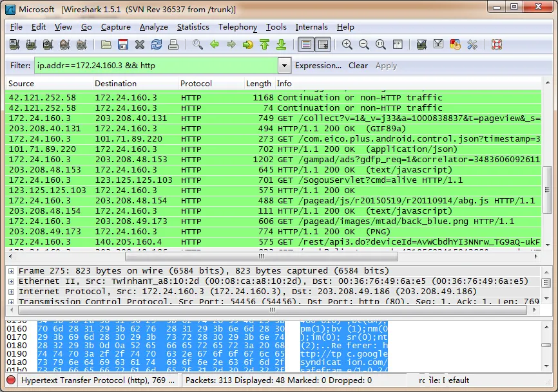The height and width of the screenshot is (392, 558).
Task: Open display filters icon
Action: (438, 44)
